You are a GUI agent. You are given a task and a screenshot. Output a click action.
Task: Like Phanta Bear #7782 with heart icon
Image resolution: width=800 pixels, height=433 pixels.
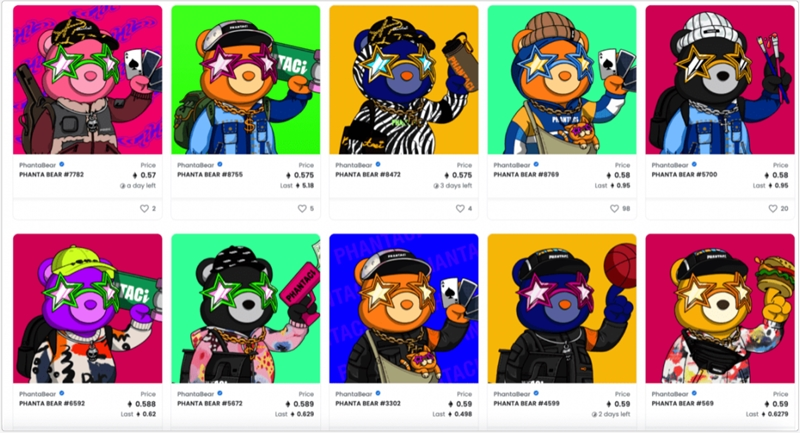click(144, 209)
